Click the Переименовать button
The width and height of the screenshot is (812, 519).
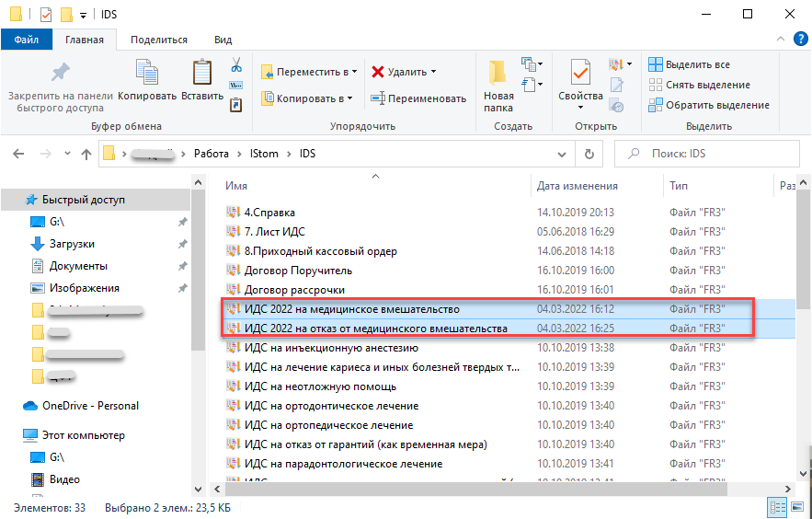(418, 98)
